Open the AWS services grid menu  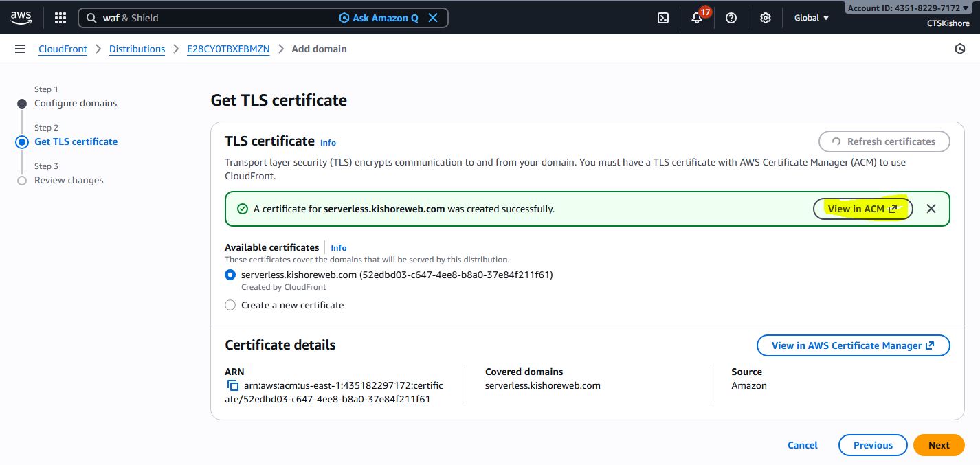[x=60, y=18]
